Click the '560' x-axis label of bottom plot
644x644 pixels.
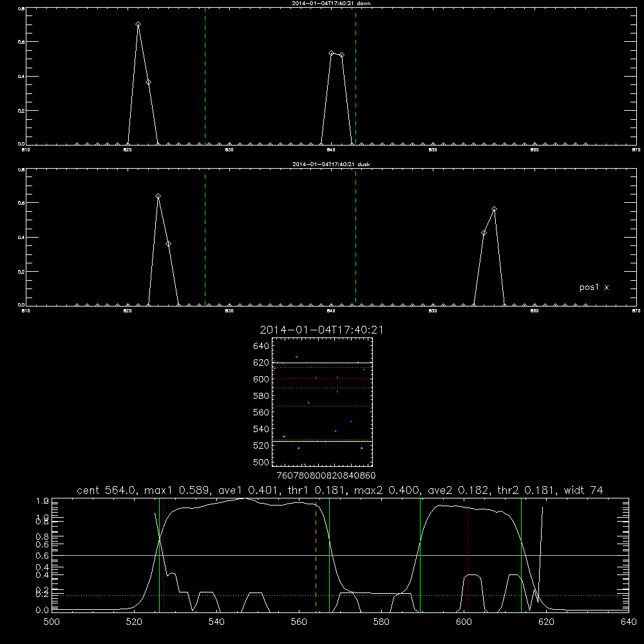click(x=299, y=622)
